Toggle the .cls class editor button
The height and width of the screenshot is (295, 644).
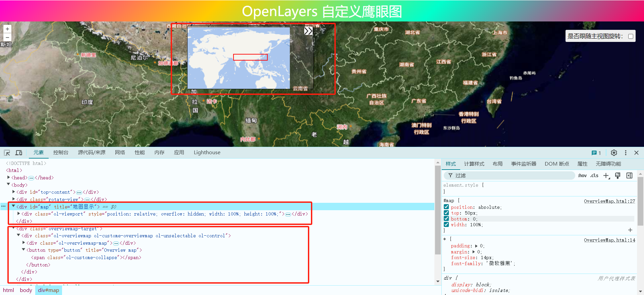pyautogui.click(x=594, y=176)
